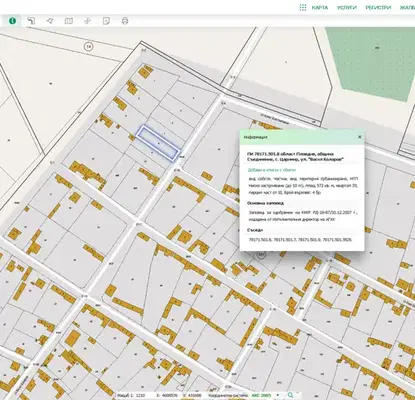This screenshot has height=400, width=415.
Task: Select the corner selection tool icon
Action: click(31, 21)
